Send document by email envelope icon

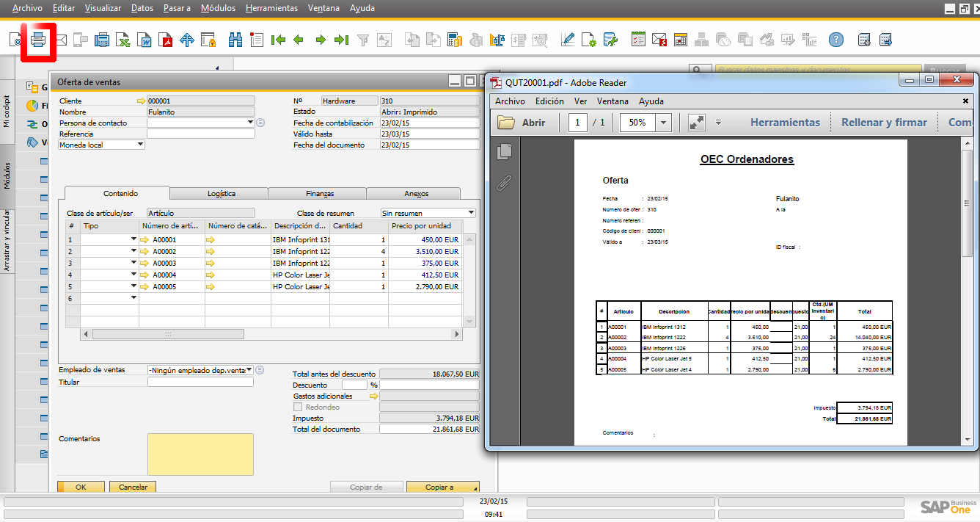tap(61, 40)
